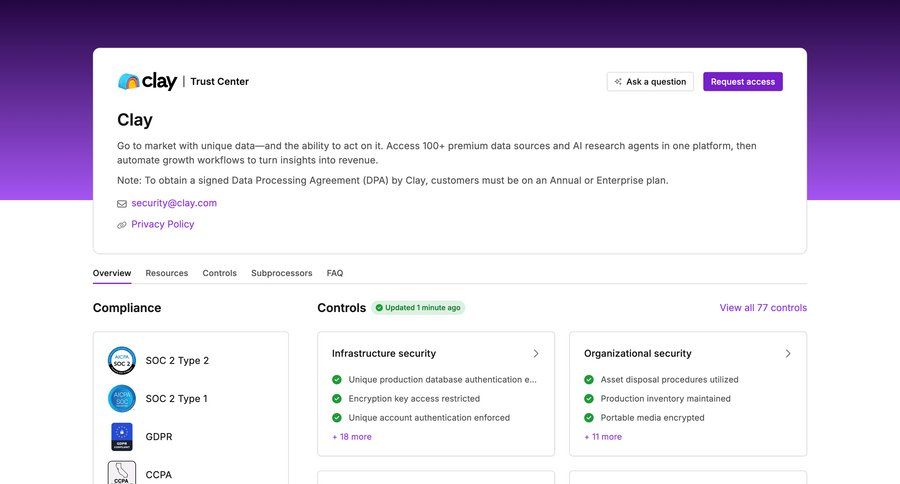Expand Infrastructure security with its chevron
900x484 pixels.
536,354
